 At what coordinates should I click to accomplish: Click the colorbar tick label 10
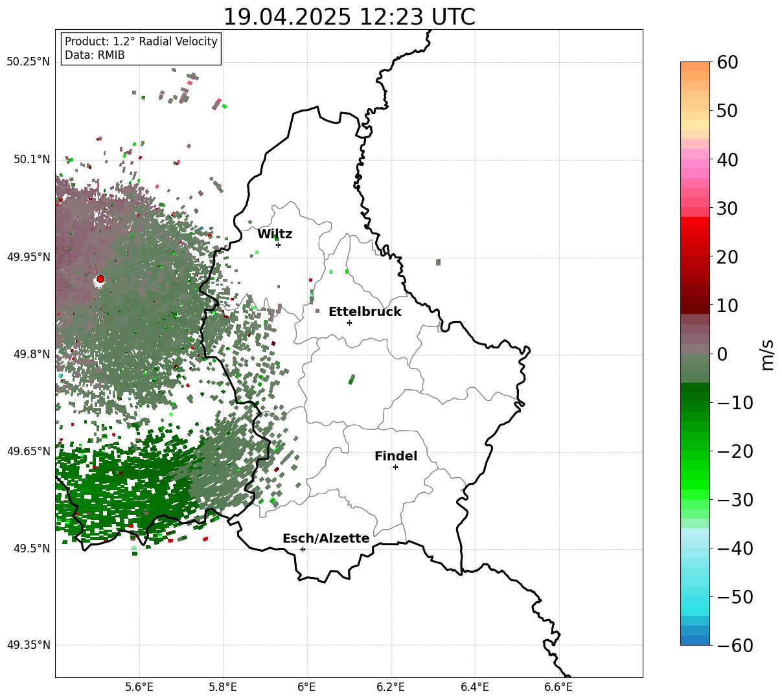click(x=728, y=305)
